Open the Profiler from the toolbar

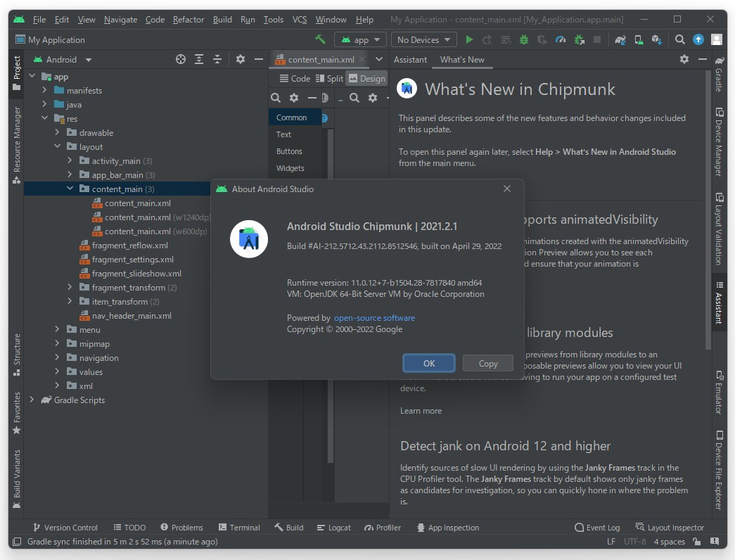(x=562, y=40)
